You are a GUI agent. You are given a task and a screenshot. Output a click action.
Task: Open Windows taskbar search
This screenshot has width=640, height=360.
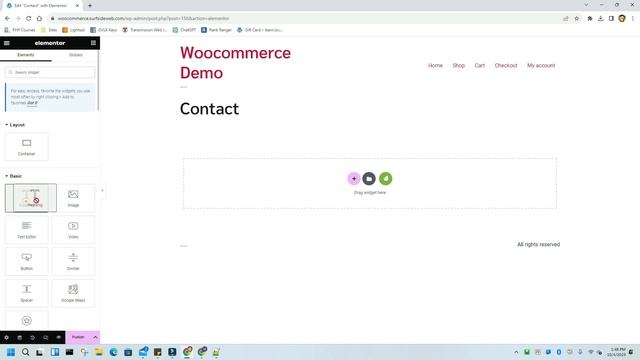pos(25,352)
